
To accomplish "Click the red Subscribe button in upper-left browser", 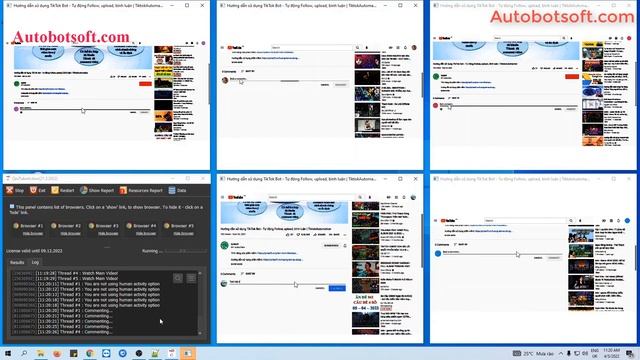I will tap(145, 84).
